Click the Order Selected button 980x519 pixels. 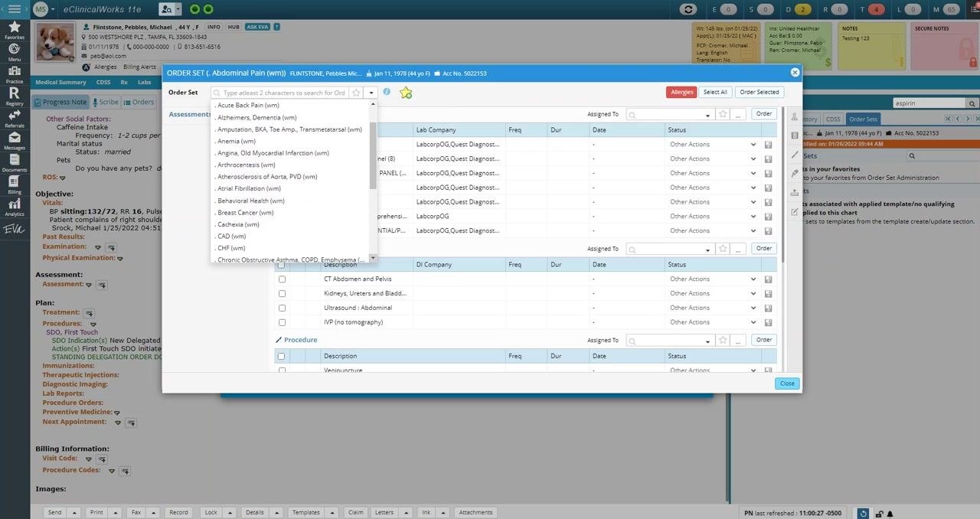click(759, 92)
